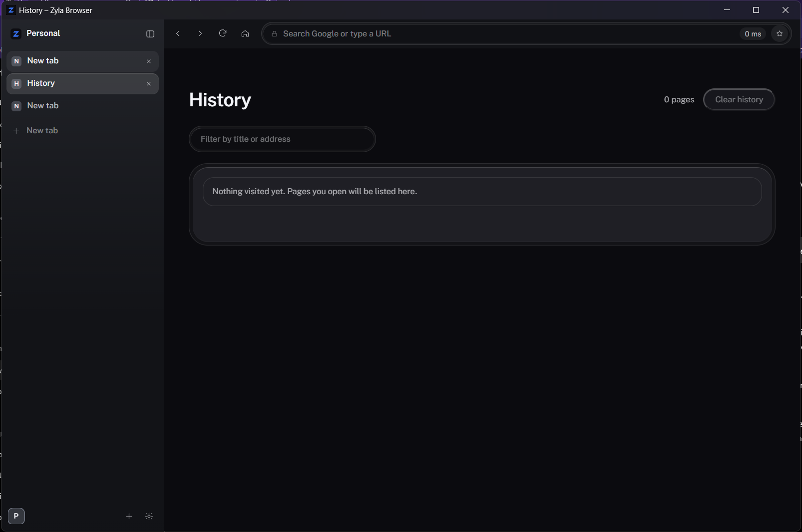Switch to the New tab below History
Screen dimensions: 802x532
82,106
